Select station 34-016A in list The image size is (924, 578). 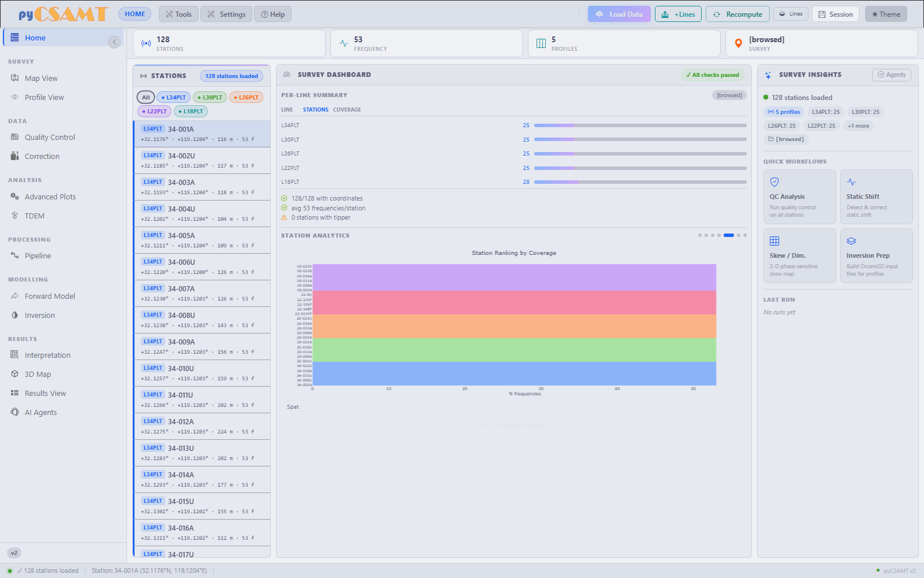pos(202,532)
